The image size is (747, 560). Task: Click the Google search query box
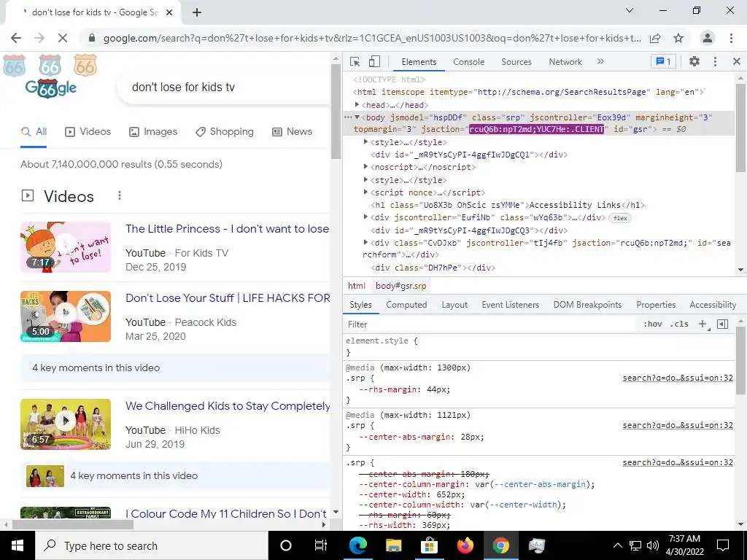[x=224, y=87]
